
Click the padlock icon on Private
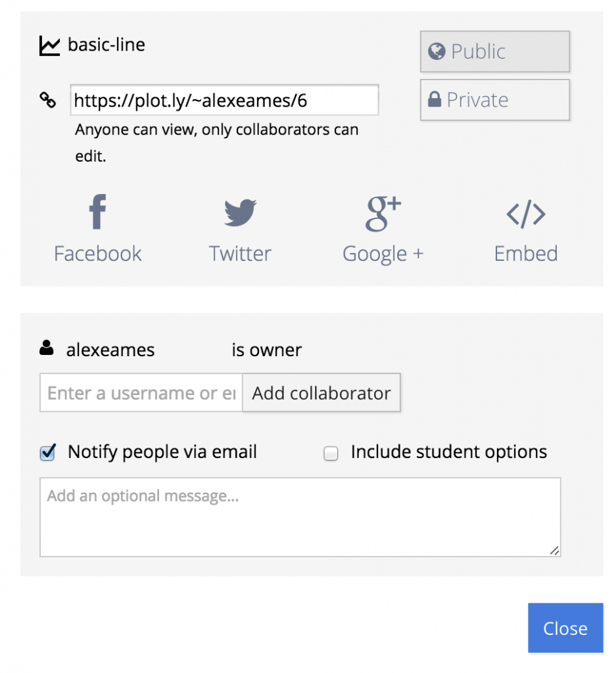point(434,100)
